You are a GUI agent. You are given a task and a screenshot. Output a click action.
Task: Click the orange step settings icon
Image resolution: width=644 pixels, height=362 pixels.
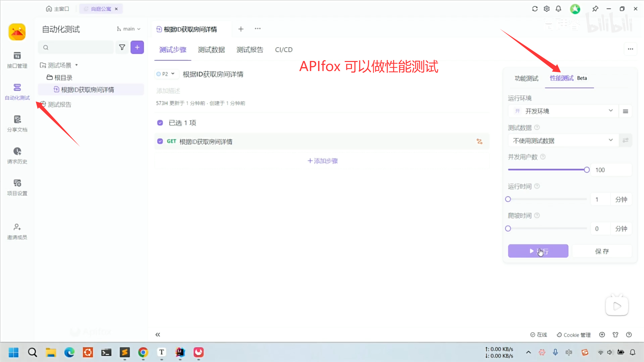coord(479,141)
